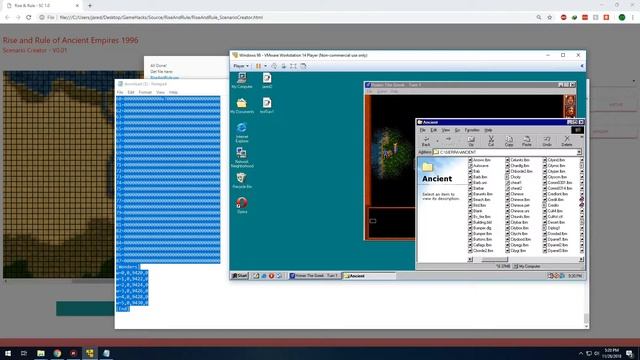Open the Help menu in Ancient window
The height and width of the screenshot is (360, 640).
pyautogui.click(x=488, y=130)
